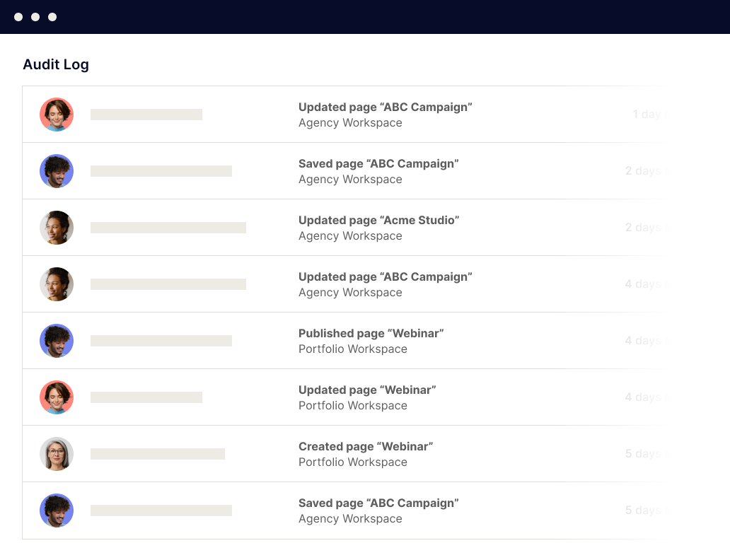Open the Created page "Webinar" entry

pyautogui.click(x=365, y=446)
